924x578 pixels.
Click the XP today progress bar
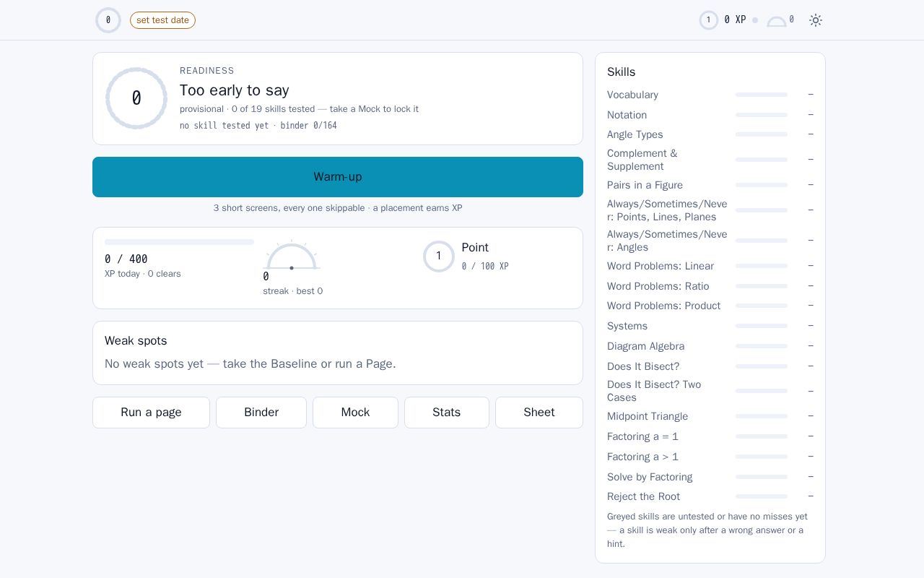click(179, 242)
